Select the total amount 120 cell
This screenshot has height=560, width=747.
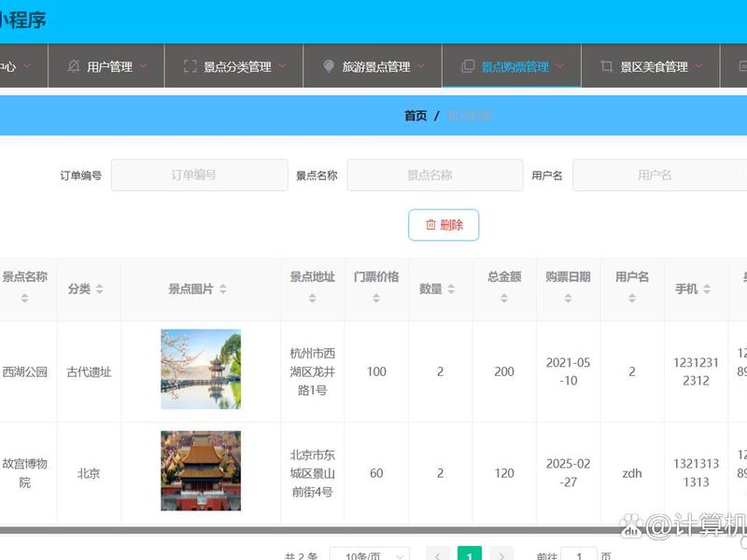click(504, 473)
